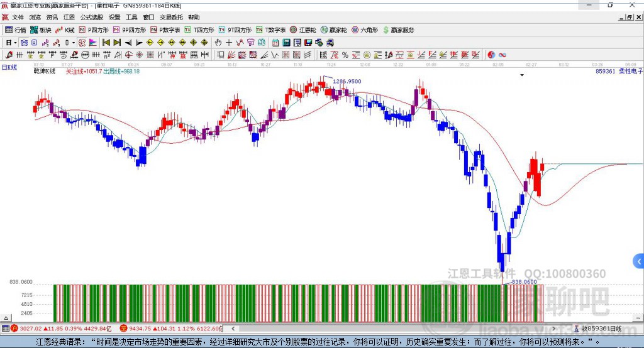This screenshot has height=348, width=644.
Task: Click the 乾坤K线 indicator label
Action: coord(45,71)
